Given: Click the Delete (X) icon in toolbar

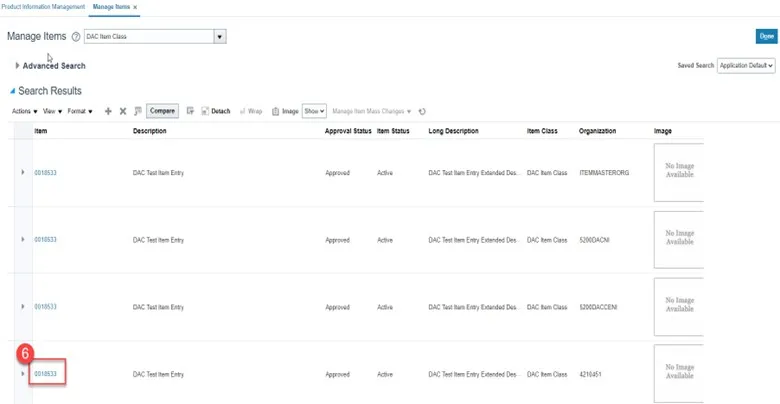Looking at the screenshot, I should pos(123,111).
